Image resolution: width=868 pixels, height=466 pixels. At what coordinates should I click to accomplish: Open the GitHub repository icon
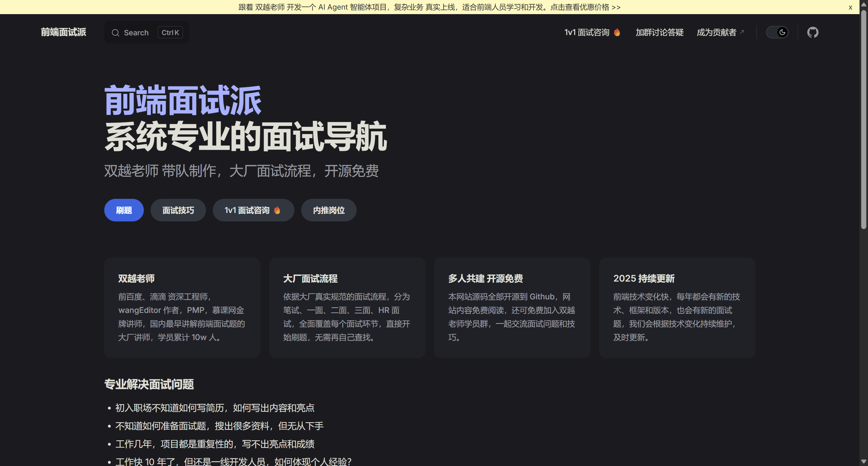click(812, 32)
